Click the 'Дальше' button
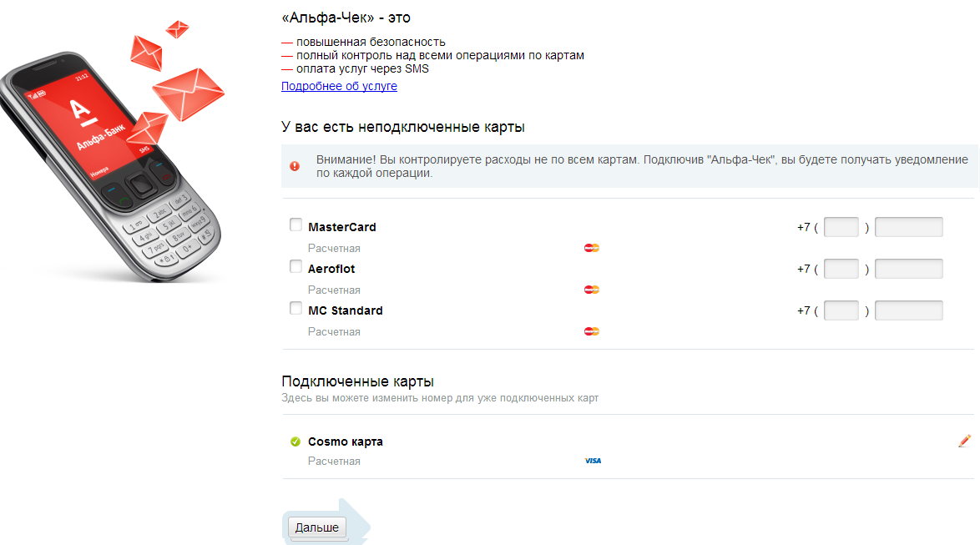The image size is (980, 545). tap(317, 527)
